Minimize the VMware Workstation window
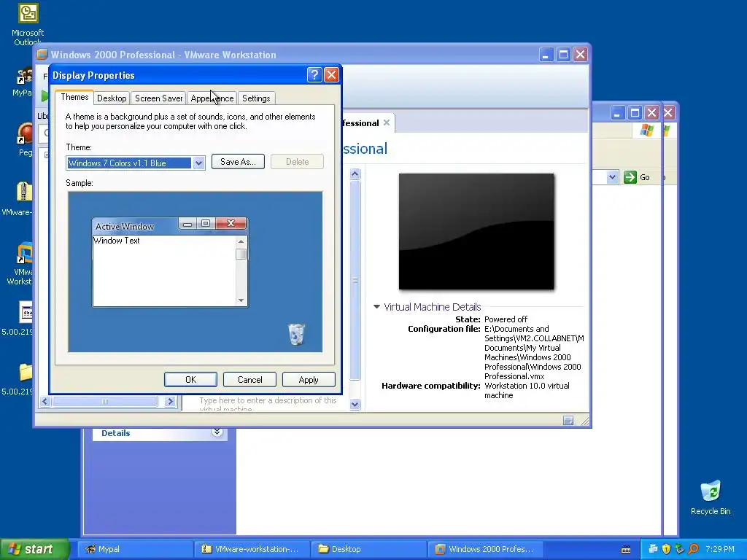Image resolution: width=747 pixels, height=560 pixels. [x=546, y=54]
